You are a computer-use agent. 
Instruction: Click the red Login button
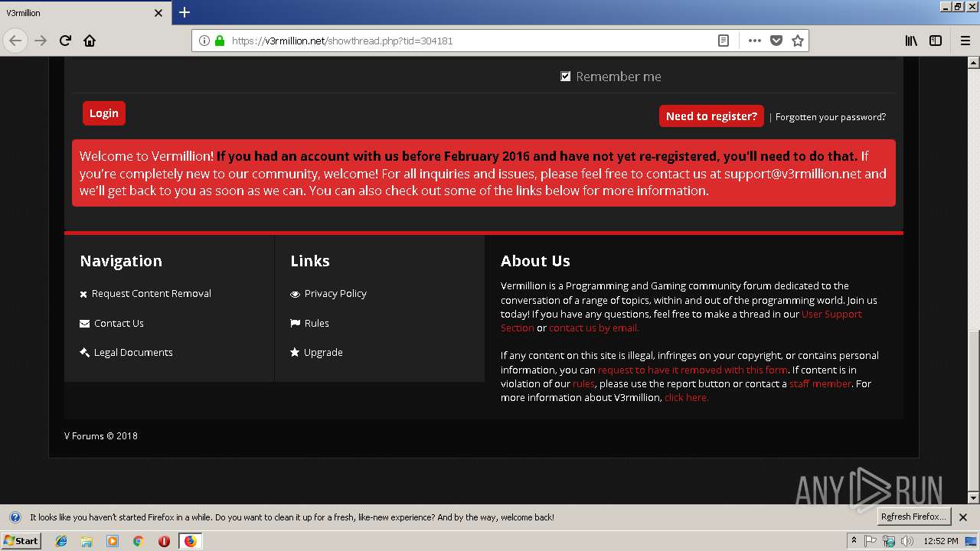pos(104,113)
